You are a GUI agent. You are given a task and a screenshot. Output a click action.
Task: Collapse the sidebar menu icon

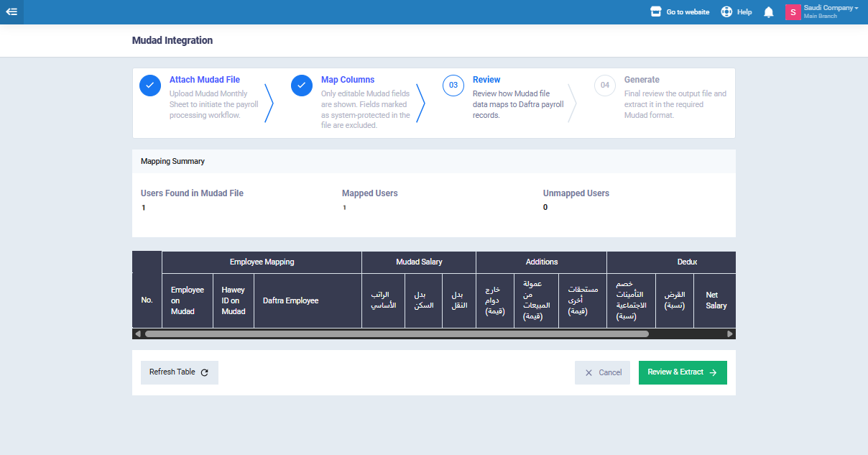(x=11, y=12)
